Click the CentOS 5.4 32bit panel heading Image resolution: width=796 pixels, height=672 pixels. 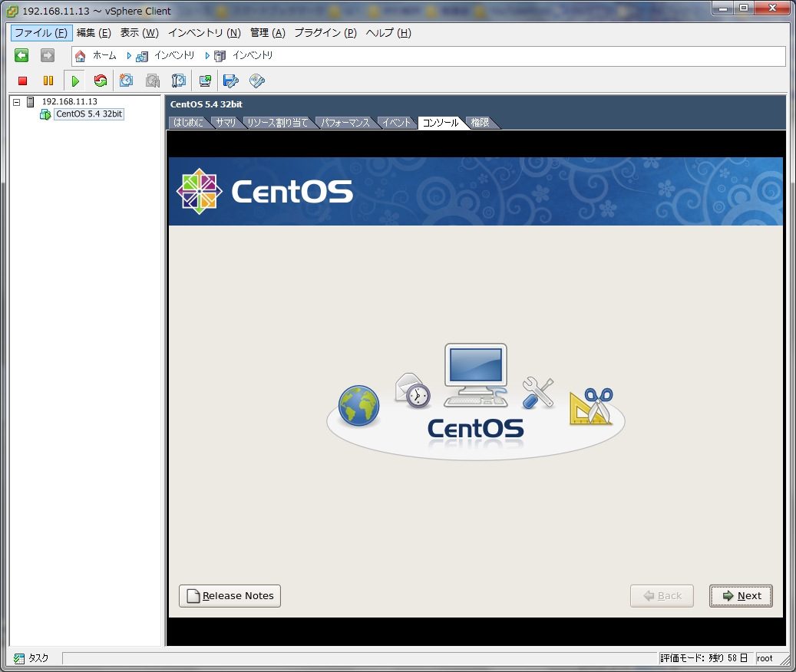click(206, 104)
